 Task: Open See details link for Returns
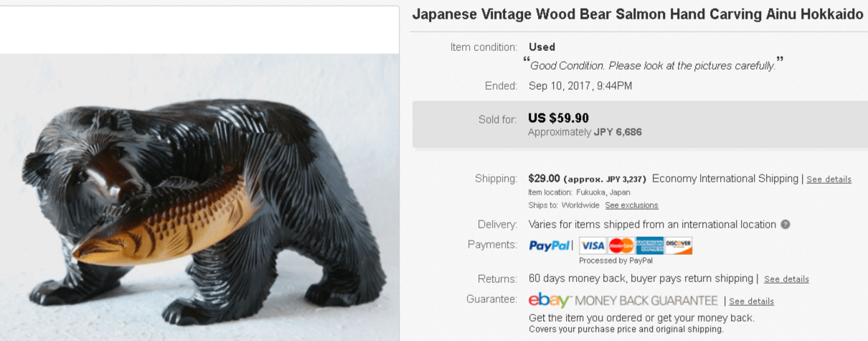(786, 279)
